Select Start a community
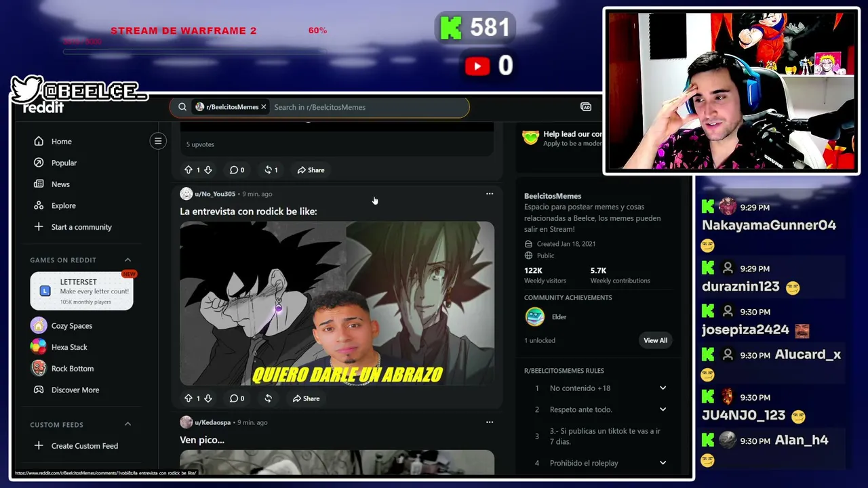Screen dimensions: 868x488 point(81,227)
